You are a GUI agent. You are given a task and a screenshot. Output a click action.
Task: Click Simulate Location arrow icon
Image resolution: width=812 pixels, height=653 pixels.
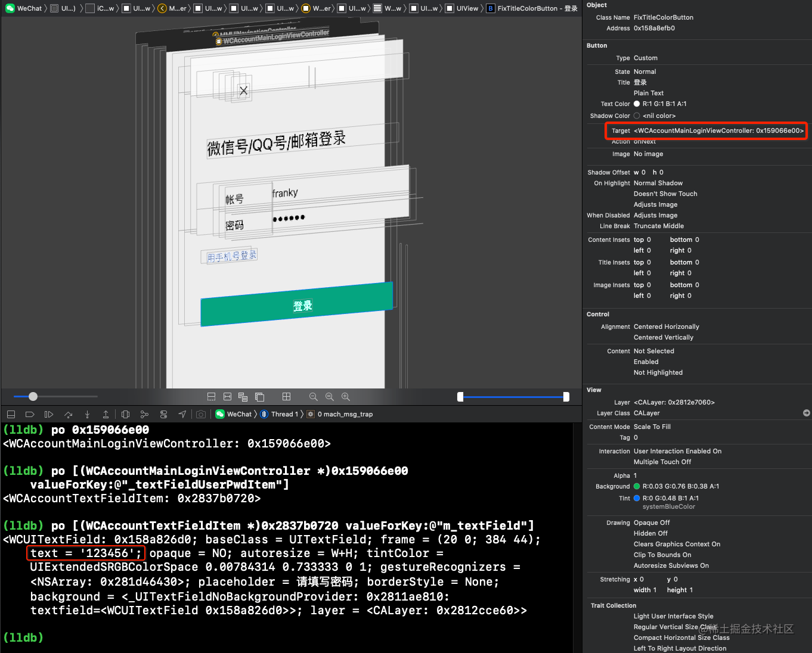click(182, 414)
